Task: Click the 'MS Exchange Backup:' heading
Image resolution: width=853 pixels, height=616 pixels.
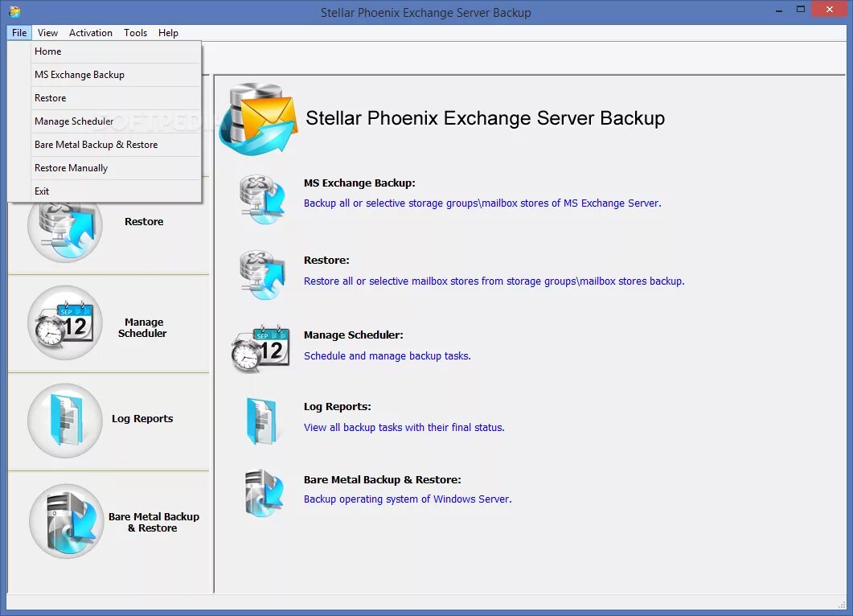Action: (359, 183)
